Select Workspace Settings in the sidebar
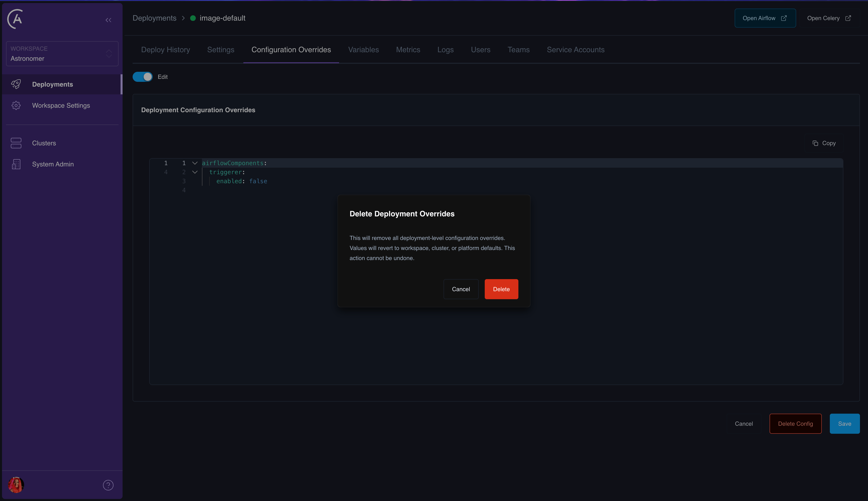This screenshot has width=868, height=501. pyautogui.click(x=62, y=105)
